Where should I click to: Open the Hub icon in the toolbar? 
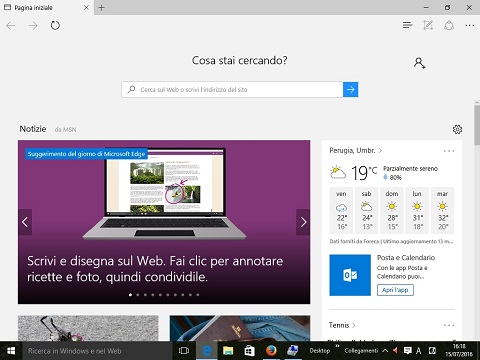407,25
